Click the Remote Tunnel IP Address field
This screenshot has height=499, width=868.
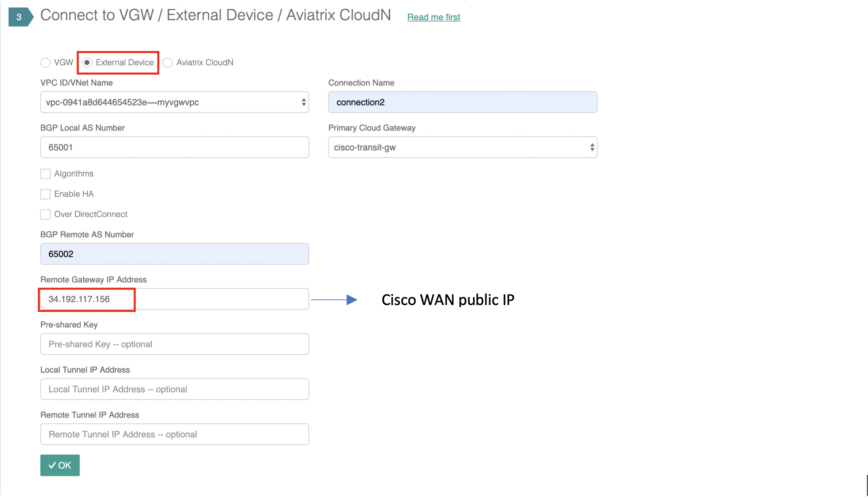click(175, 434)
